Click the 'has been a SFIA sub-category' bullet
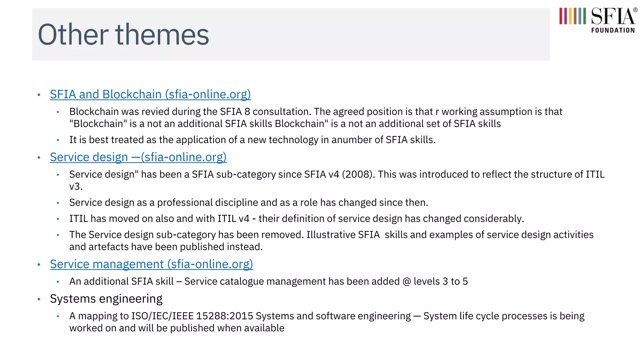The image size is (644, 362). pyautogui.click(x=337, y=180)
